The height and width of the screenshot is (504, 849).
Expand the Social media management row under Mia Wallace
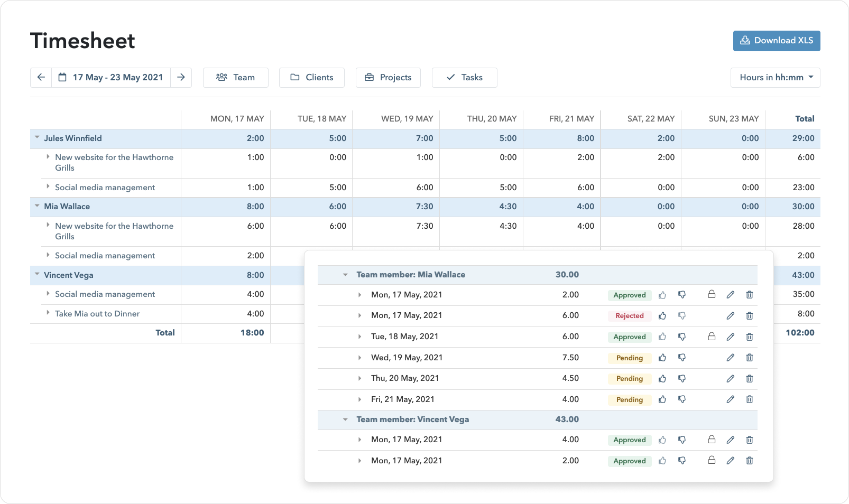(x=48, y=256)
